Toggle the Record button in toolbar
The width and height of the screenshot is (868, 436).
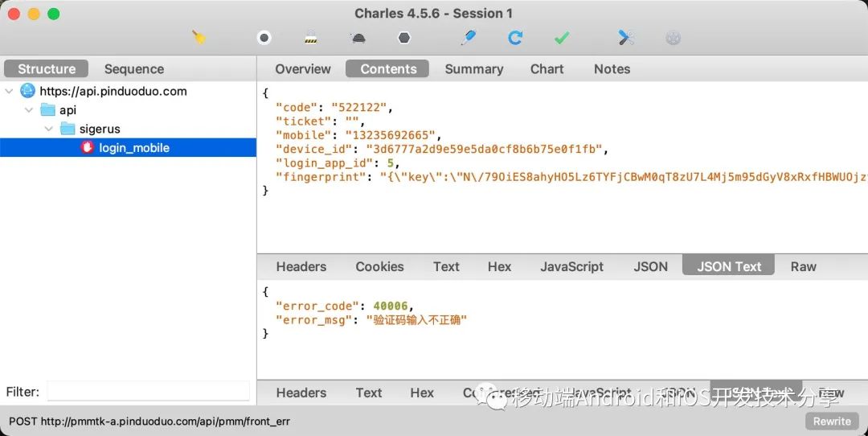(264, 38)
